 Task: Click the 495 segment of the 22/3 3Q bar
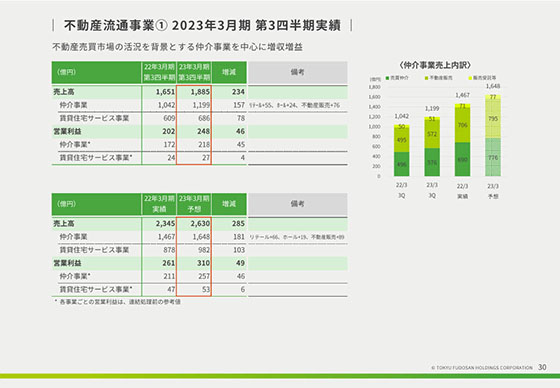(x=402, y=140)
